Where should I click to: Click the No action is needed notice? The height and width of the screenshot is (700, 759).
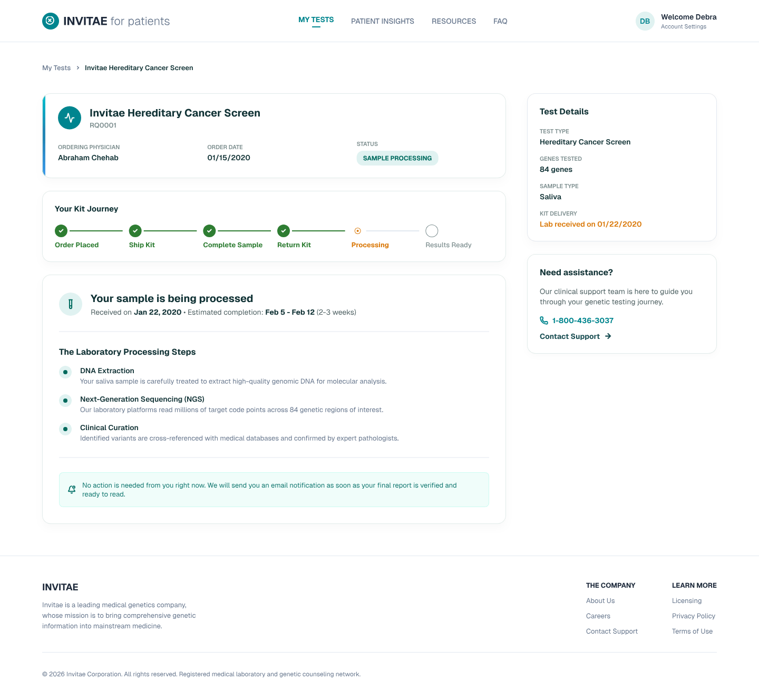point(274,490)
